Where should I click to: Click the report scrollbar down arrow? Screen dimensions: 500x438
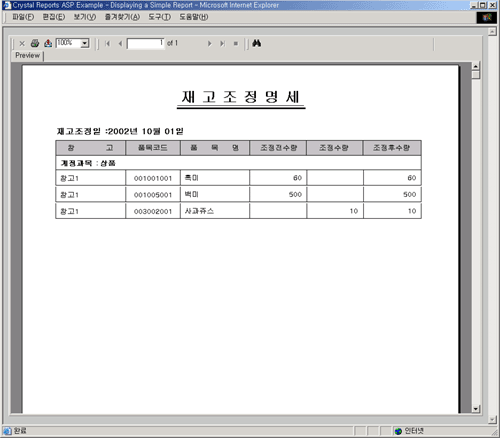(x=476, y=409)
